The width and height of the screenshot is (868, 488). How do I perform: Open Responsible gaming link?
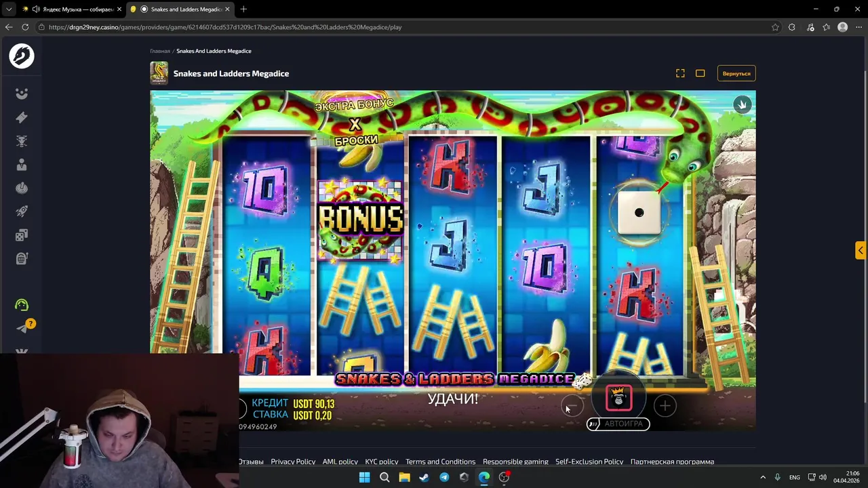(515, 462)
